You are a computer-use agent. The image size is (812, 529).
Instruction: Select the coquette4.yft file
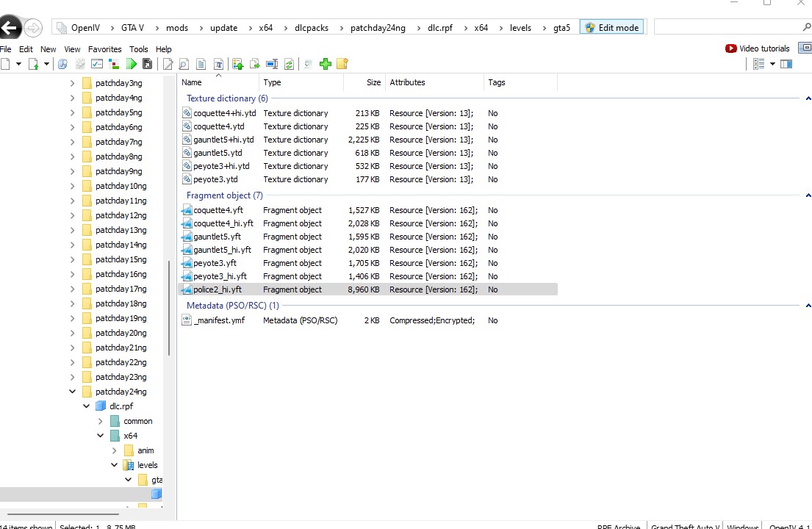click(x=367, y=210)
